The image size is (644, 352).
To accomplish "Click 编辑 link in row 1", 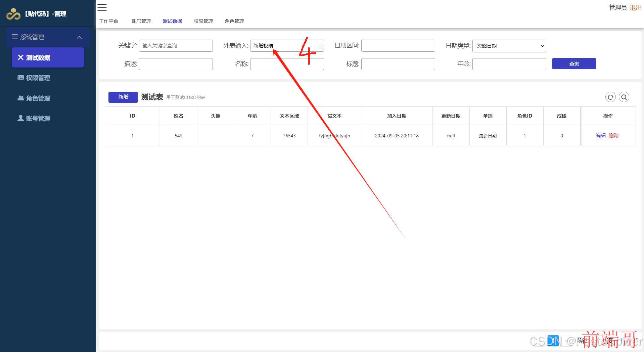I will tap(600, 136).
